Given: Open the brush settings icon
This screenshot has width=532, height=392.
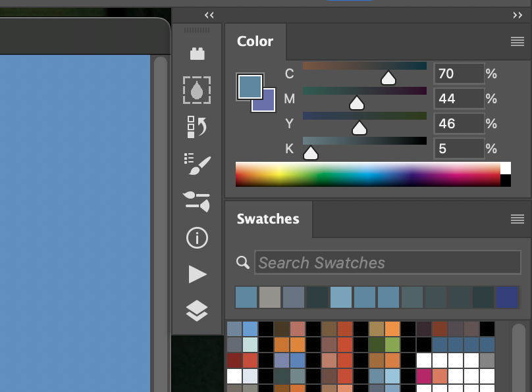Looking at the screenshot, I should 197,162.
